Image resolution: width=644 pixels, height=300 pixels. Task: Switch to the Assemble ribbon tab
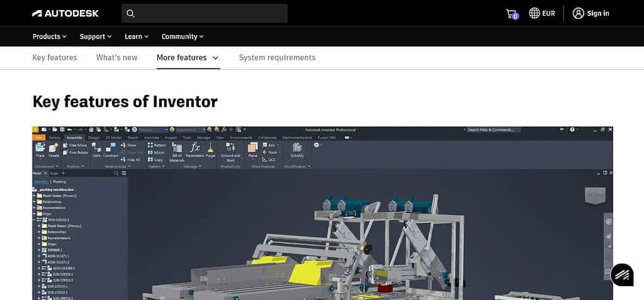pos(74,138)
